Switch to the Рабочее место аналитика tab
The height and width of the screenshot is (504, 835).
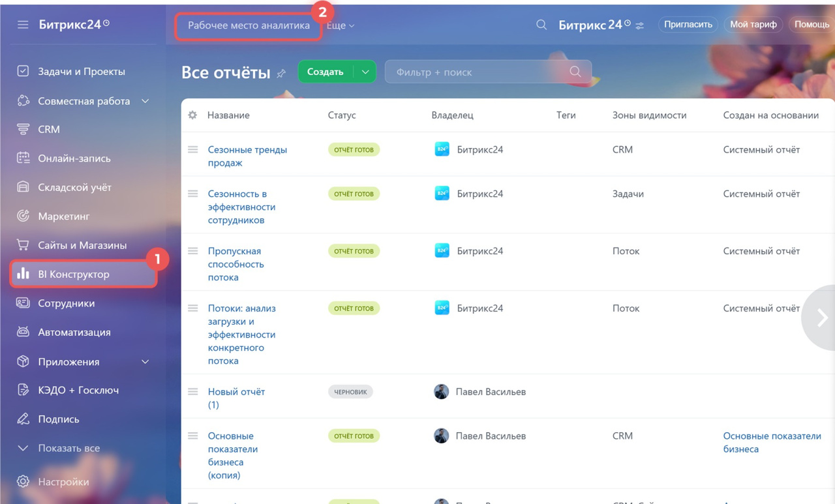pyautogui.click(x=249, y=25)
